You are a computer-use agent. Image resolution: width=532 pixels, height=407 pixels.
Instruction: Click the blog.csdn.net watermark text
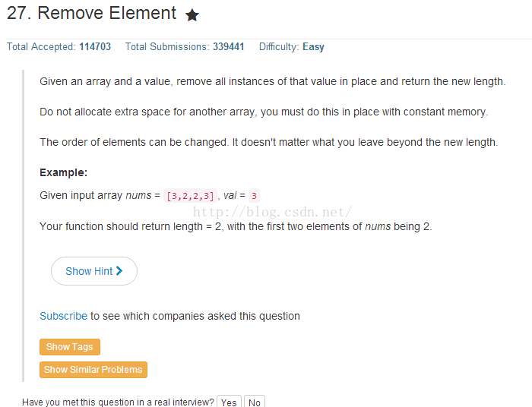click(272, 212)
